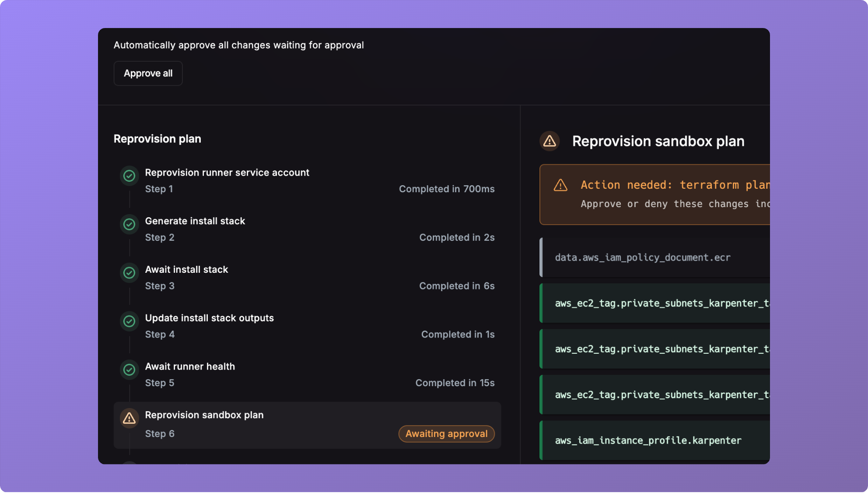The height and width of the screenshot is (493, 868).
Task: Click warning icon in Reprovision sandbox plan header
Action: [549, 141]
